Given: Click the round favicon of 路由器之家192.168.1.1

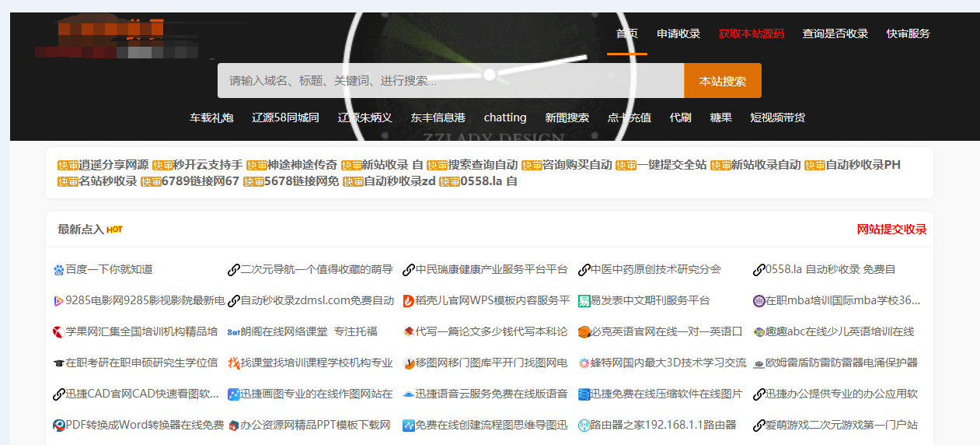Looking at the screenshot, I should click(x=584, y=426).
